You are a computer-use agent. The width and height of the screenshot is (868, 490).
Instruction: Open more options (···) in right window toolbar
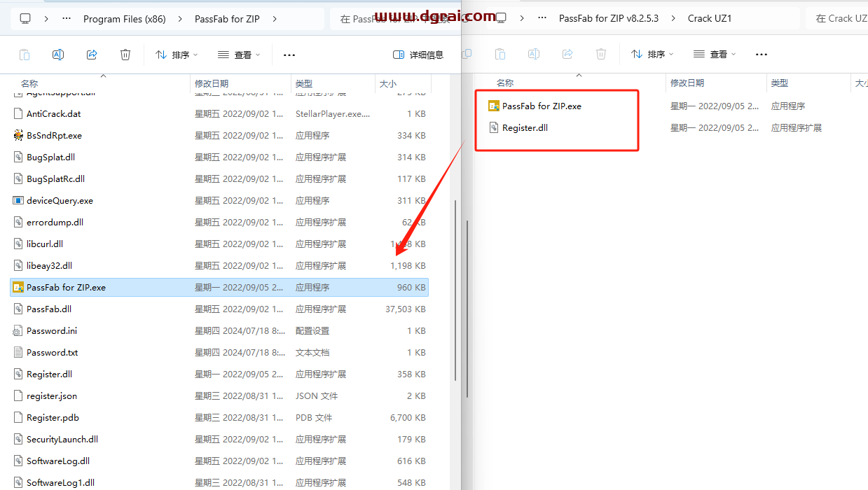[762, 54]
